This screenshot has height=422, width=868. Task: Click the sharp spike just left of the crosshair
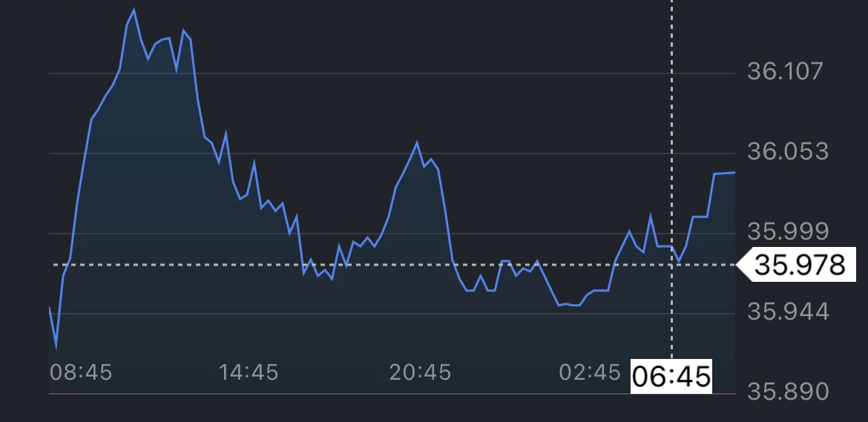(651, 216)
